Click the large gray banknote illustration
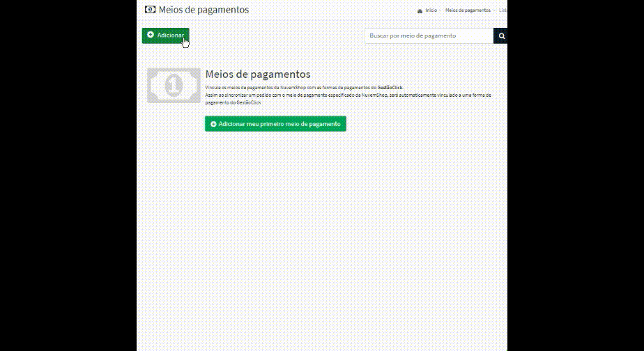 click(x=174, y=86)
